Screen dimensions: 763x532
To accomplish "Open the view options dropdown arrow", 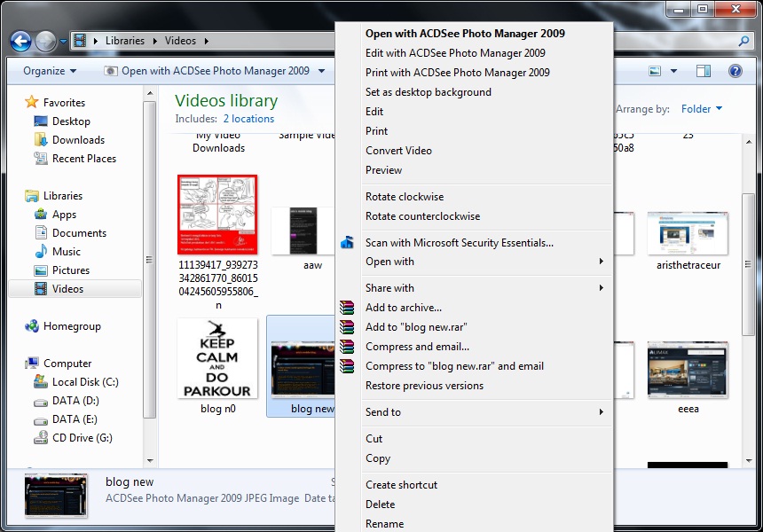I will click(673, 71).
